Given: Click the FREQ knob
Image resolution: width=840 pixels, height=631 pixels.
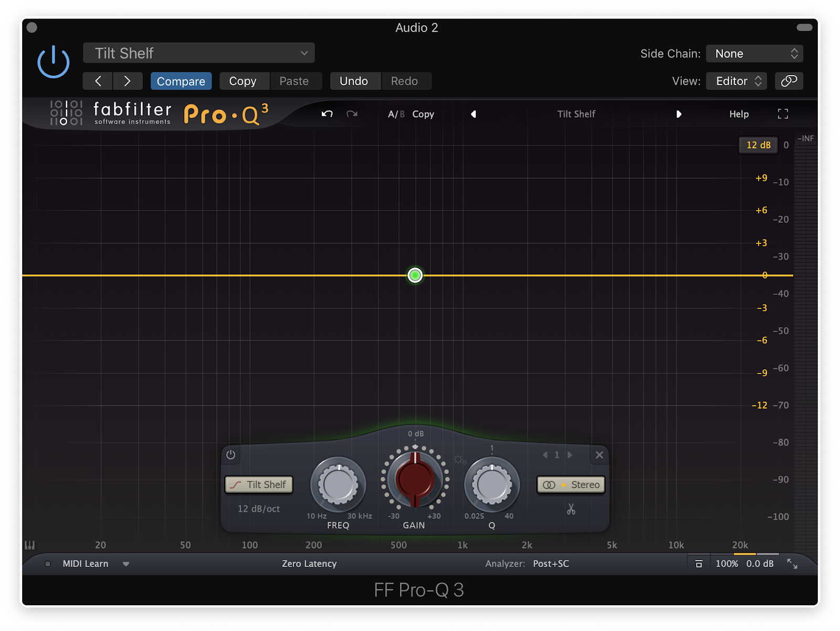Looking at the screenshot, I should tap(338, 485).
